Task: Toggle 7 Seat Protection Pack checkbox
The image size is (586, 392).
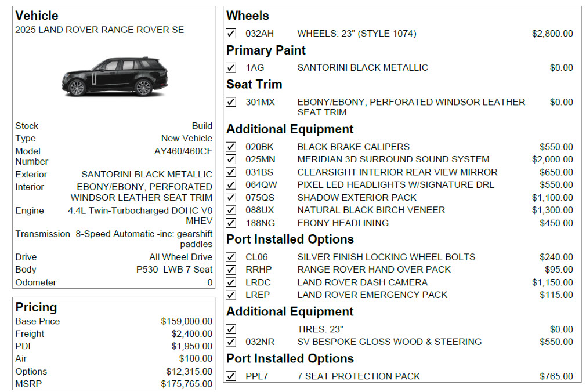Action: (x=231, y=376)
